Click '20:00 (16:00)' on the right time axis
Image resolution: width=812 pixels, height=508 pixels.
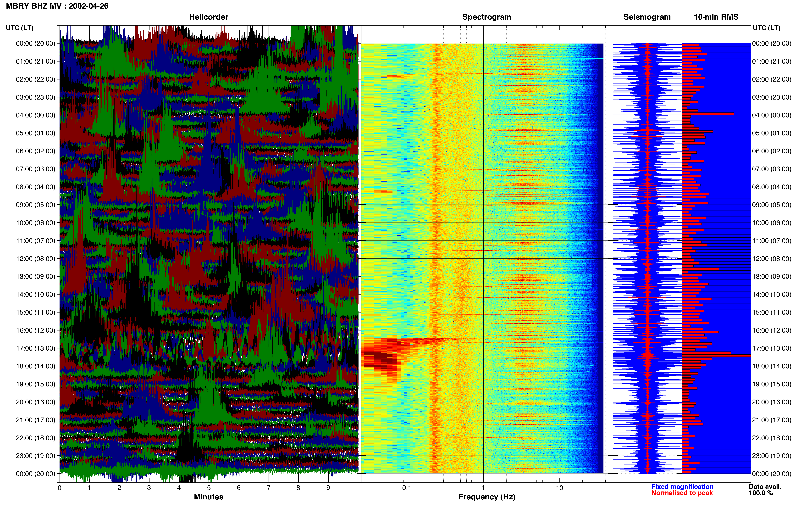pos(772,402)
